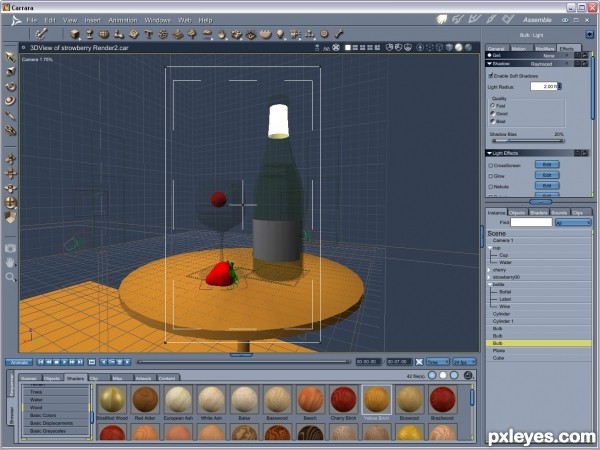Open the Objects tab in browser
Viewport: 600px width, 450px height.
click(52, 378)
